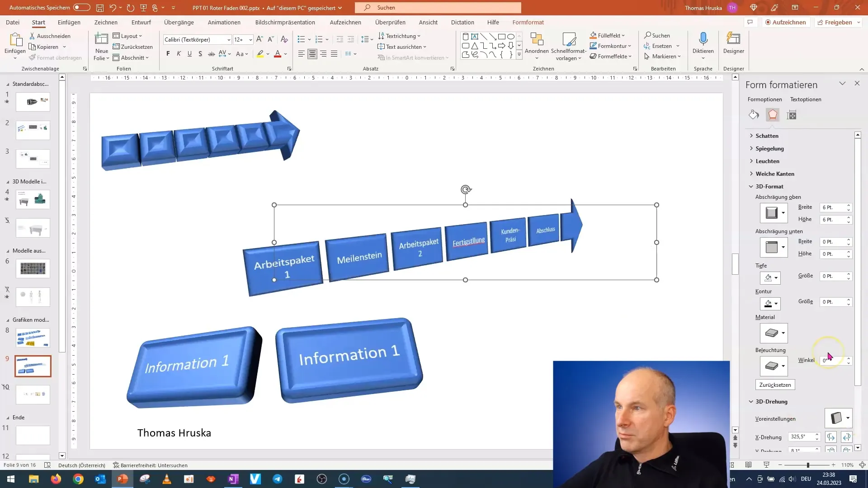Select the Textoptionen tab in panel
This screenshot has height=488, width=868.
click(806, 99)
